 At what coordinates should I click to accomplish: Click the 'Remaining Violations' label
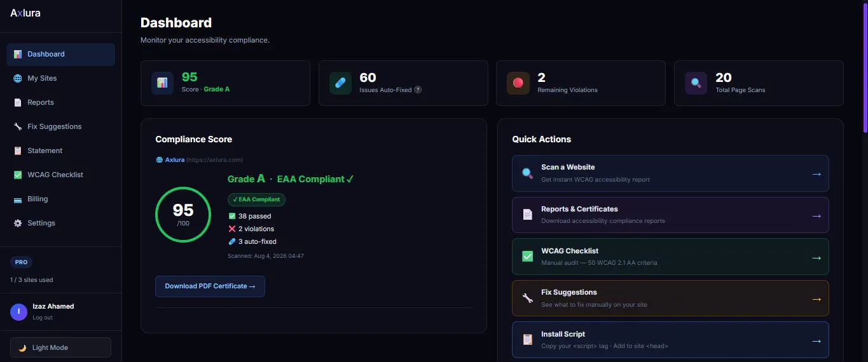click(567, 90)
